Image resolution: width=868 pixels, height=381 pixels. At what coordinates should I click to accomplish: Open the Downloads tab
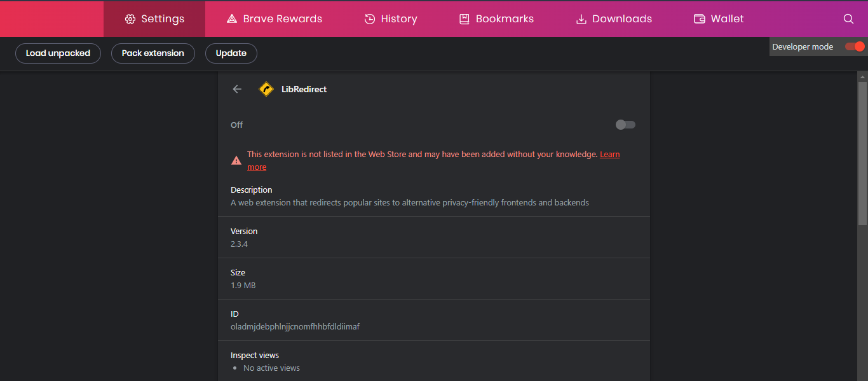point(614,19)
